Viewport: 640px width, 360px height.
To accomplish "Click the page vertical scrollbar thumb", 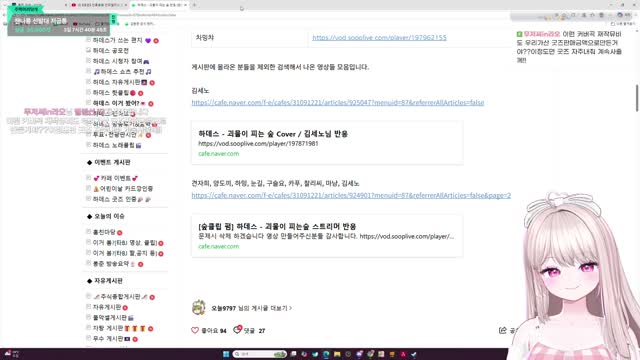I will (637, 98).
